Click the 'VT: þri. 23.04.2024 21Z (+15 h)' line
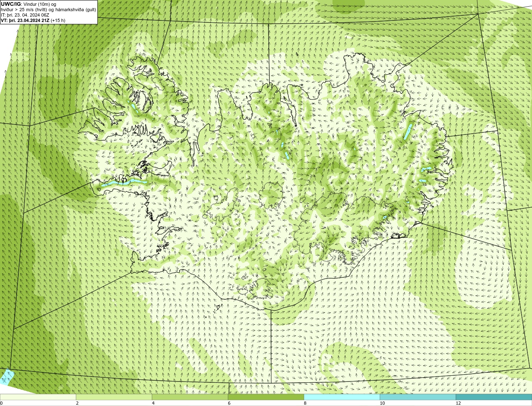The height and width of the screenshot is (406, 532). (33, 20)
